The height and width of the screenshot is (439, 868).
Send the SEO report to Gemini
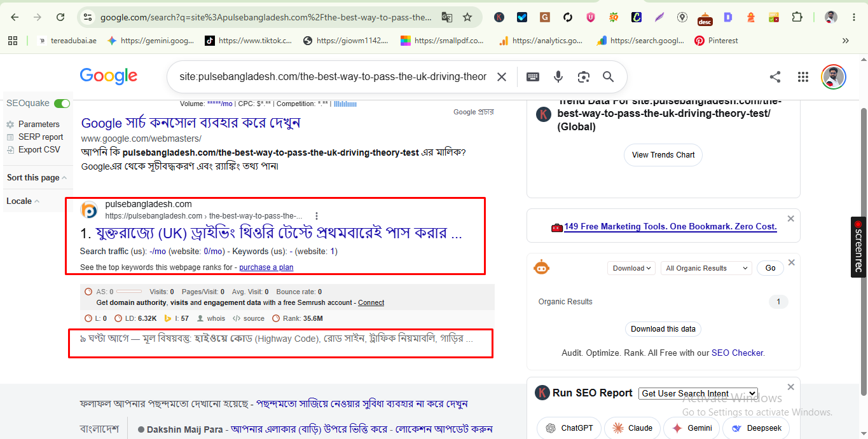point(692,428)
